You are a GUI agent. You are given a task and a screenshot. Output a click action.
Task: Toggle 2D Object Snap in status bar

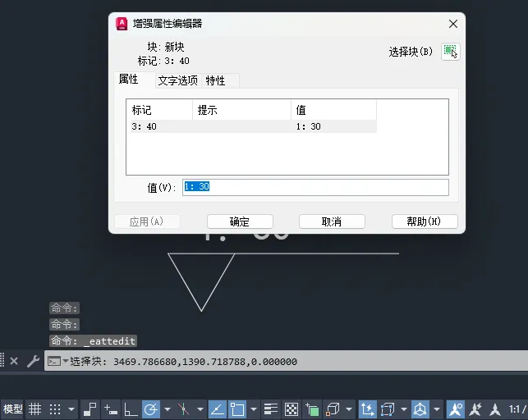(x=237, y=409)
